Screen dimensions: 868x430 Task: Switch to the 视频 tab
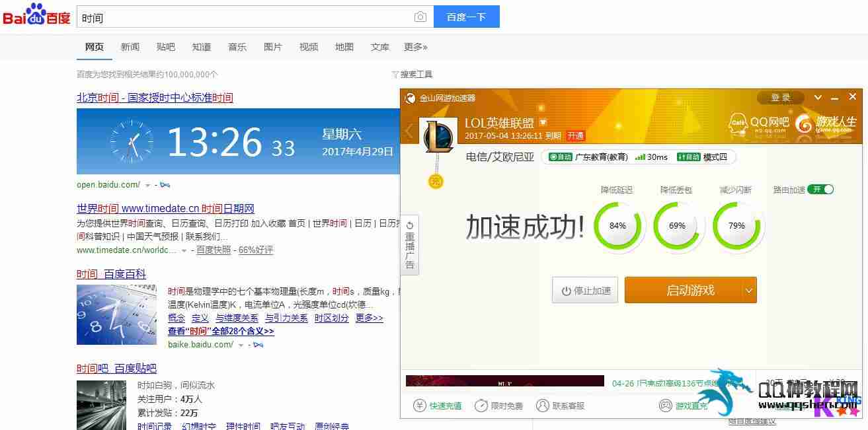tap(309, 47)
